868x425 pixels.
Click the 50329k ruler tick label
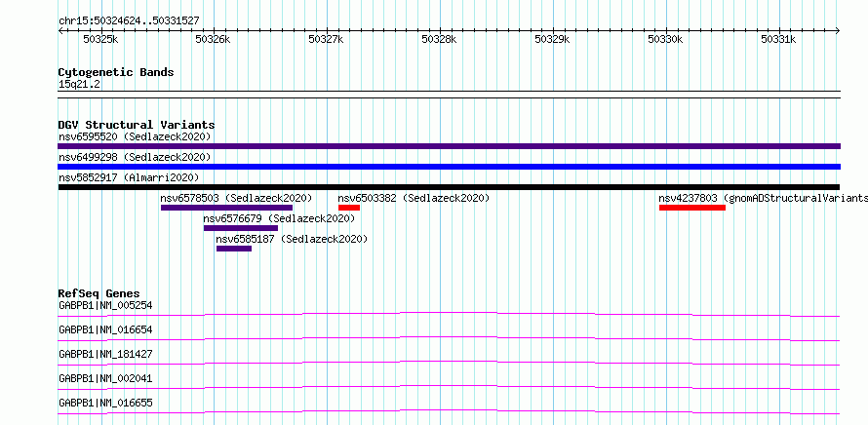pos(552,39)
